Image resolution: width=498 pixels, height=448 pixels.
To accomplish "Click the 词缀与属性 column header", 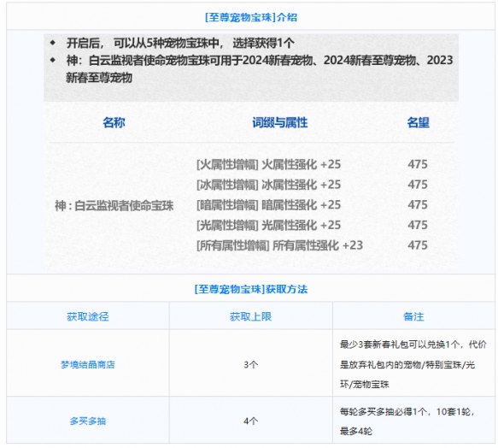I will (280, 122).
